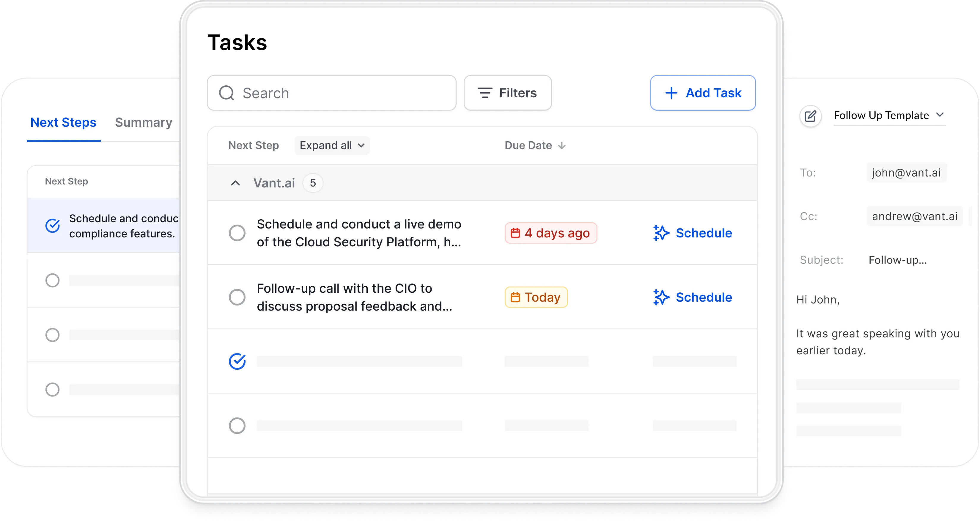Click the 'Schedule and conduct a live demo' task text

[x=359, y=233]
